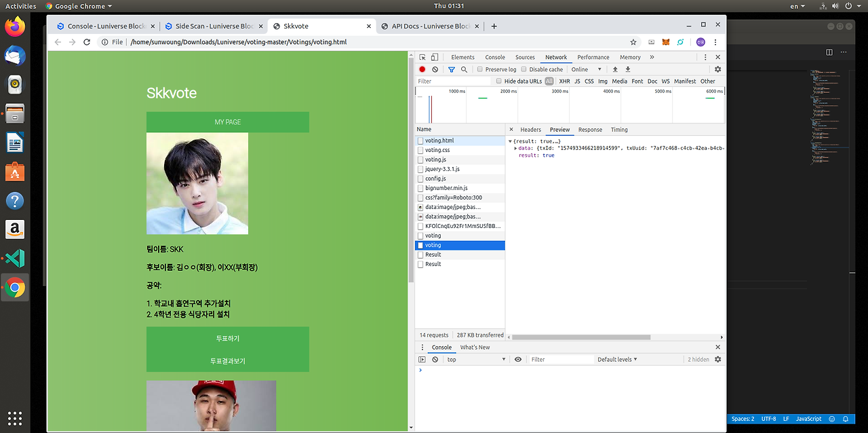
Task: Show more DevTools tabs chevron
Action: click(652, 58)
